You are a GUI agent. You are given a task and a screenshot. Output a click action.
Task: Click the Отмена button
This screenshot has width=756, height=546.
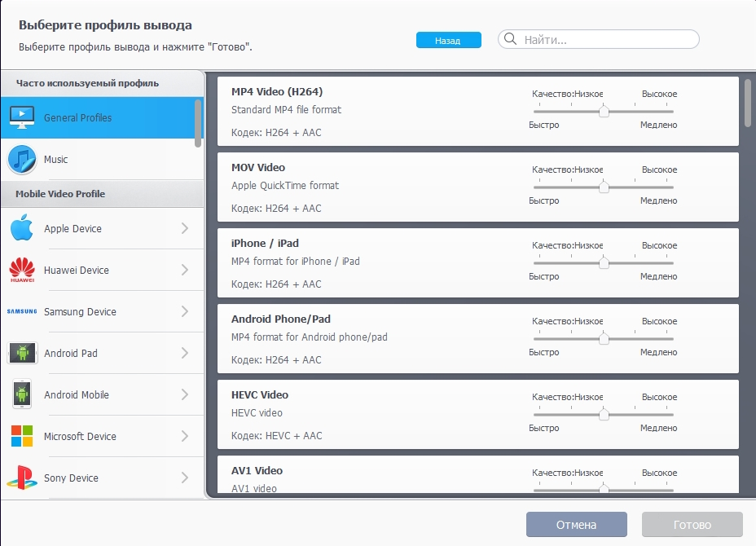pos(577,524)
